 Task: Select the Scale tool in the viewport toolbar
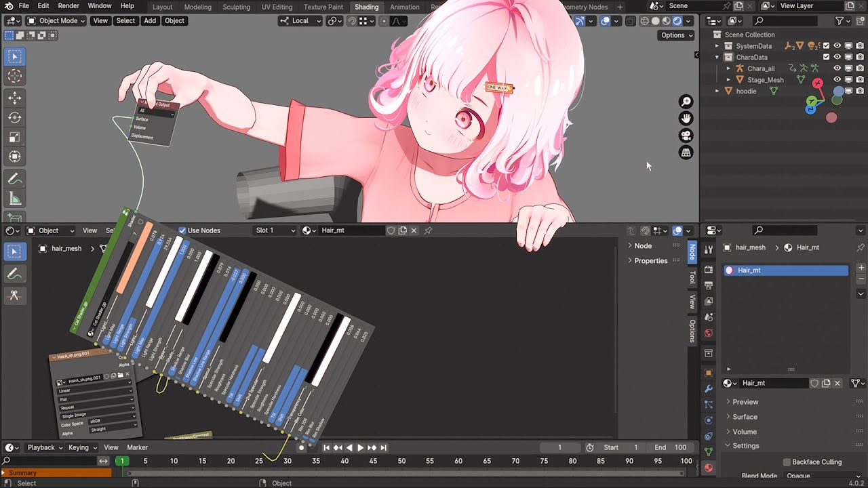15,137
